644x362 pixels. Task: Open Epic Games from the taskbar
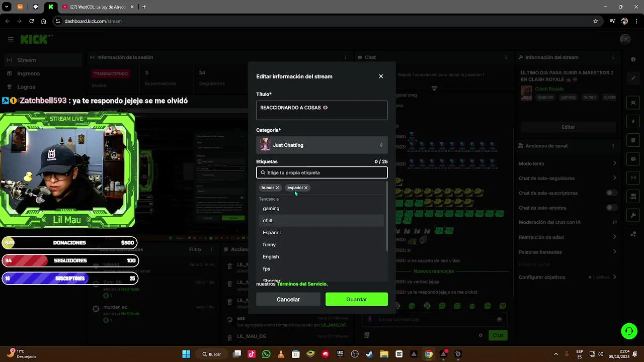pyautogui.click(x=340, y=354)
